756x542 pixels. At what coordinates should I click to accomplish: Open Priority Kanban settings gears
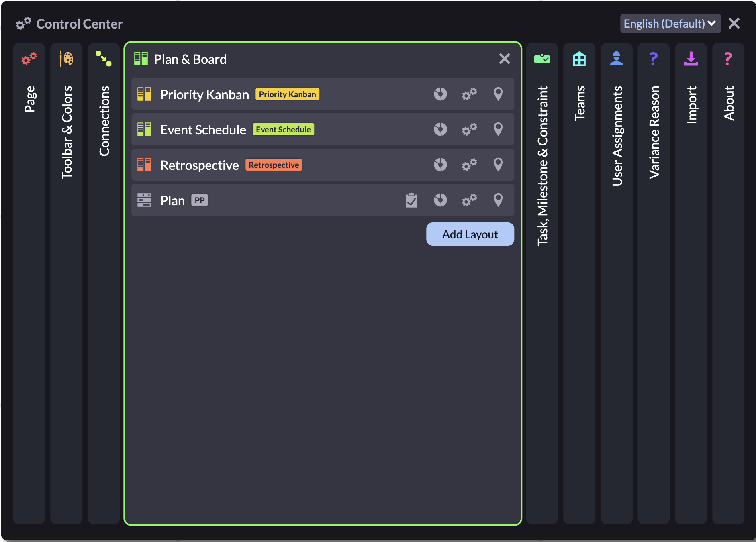coord(469,94)
